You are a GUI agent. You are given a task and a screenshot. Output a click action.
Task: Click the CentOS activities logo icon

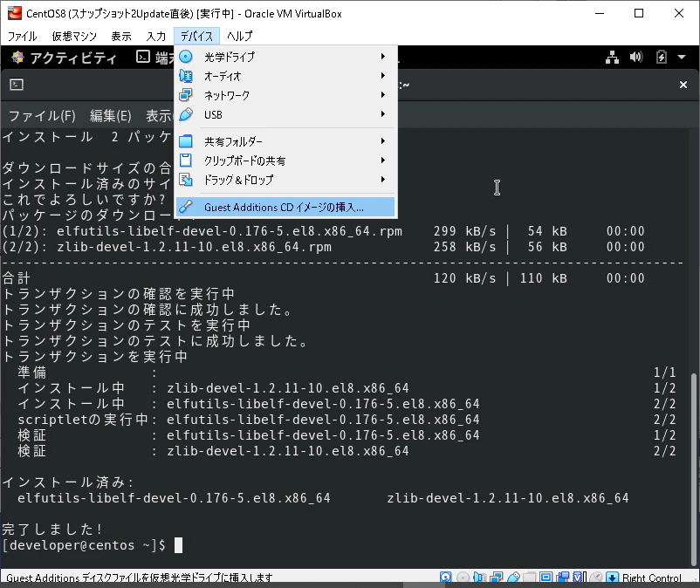coord(17,57)
